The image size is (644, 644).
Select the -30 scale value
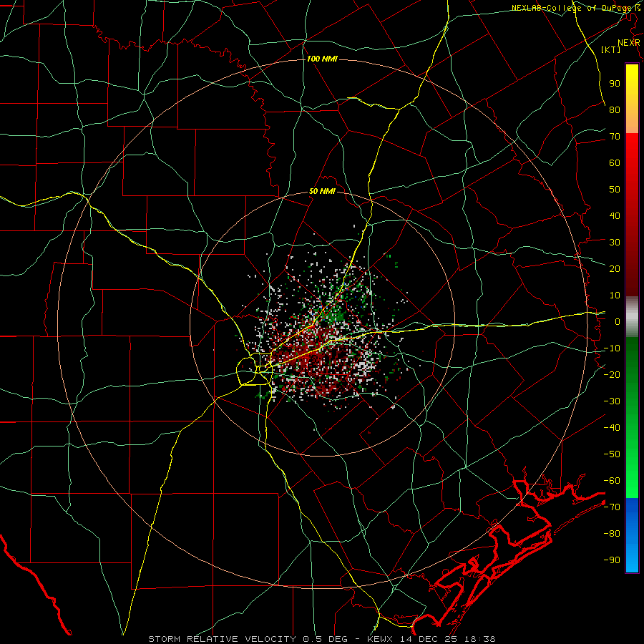[612, 401]
